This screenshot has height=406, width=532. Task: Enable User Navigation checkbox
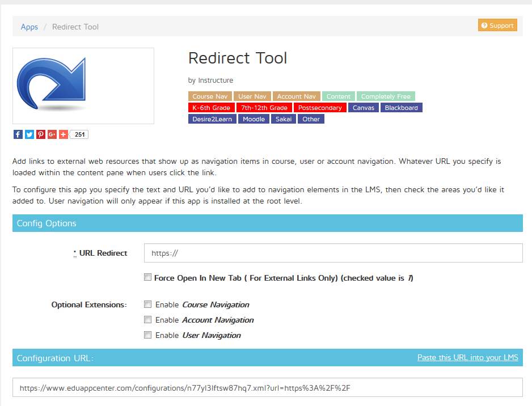pos(147,335)
